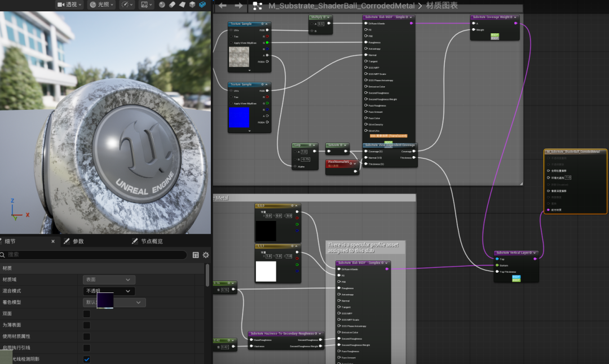Toggle the Lerp node chevron

coord(314,145)
